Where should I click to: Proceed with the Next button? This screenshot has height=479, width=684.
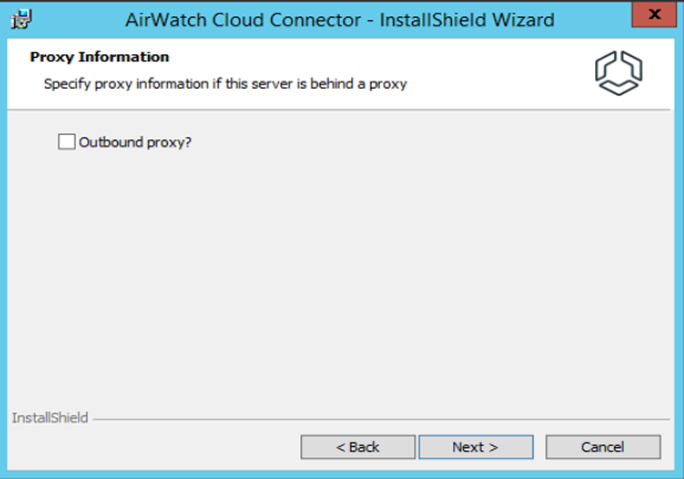point(475,447)
